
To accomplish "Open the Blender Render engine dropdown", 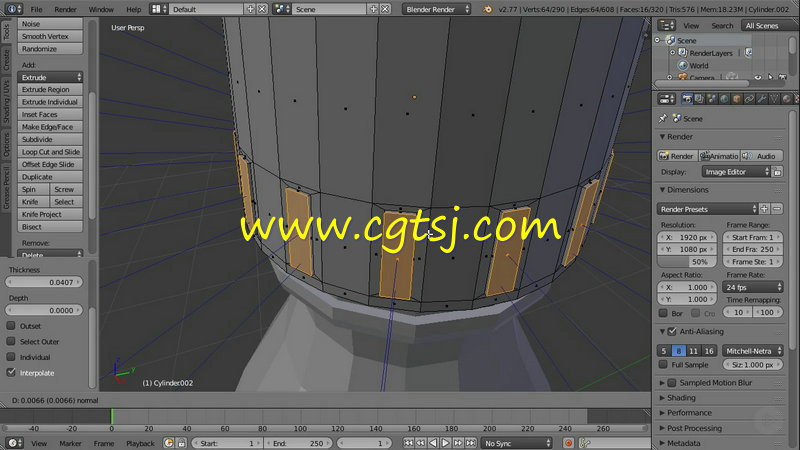I will click(x=436, y=9).
